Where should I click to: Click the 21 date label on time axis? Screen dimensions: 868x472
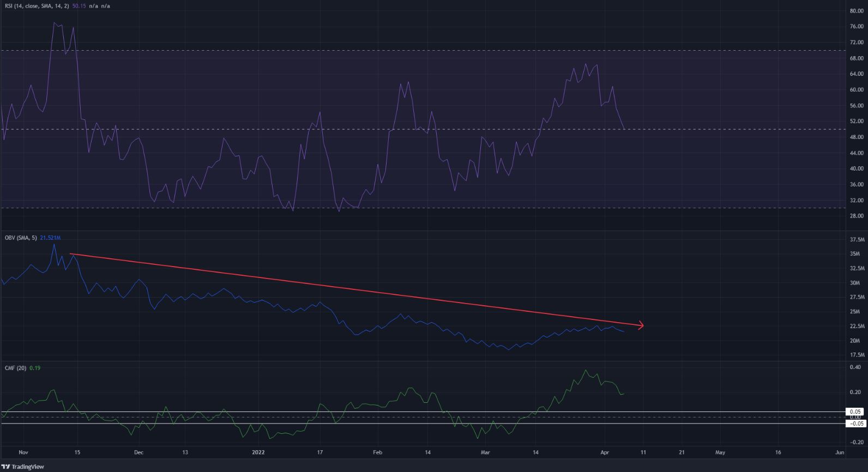pos(682,452)
